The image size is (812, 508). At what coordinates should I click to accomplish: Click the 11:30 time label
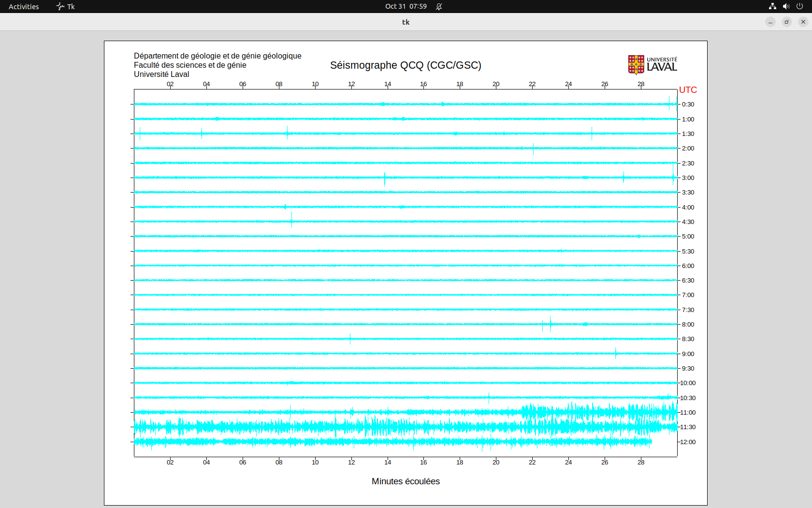click(x=688, y=427)
